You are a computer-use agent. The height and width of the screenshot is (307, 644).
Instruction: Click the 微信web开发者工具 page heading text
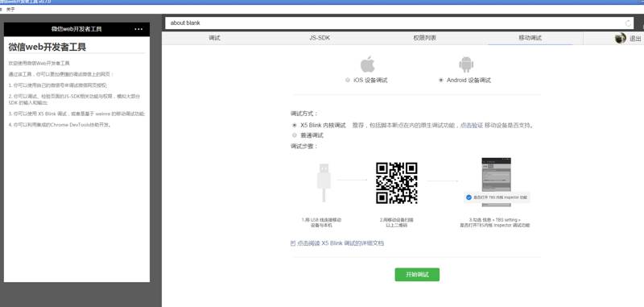pos(47,47)
